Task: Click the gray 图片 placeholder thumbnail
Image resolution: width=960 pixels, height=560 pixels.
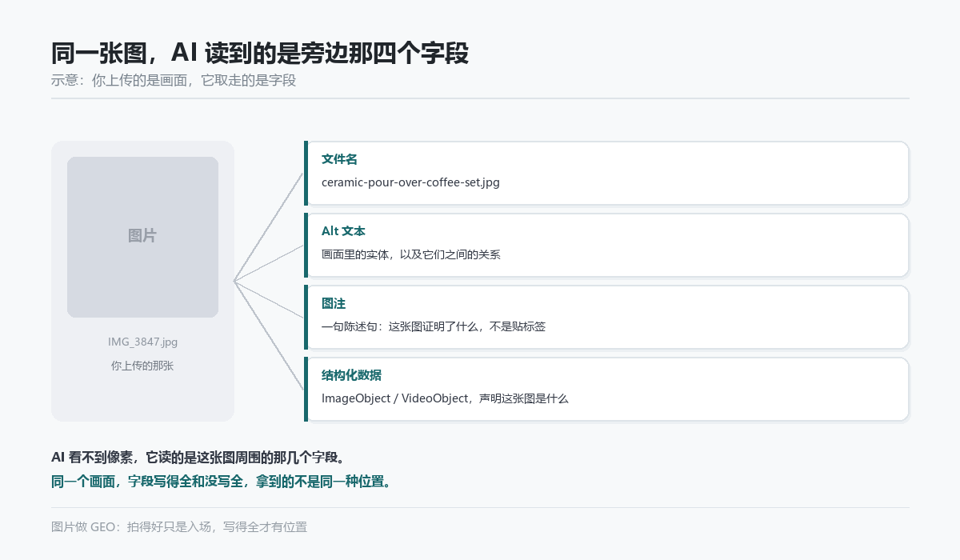Action: pos(142,237)
